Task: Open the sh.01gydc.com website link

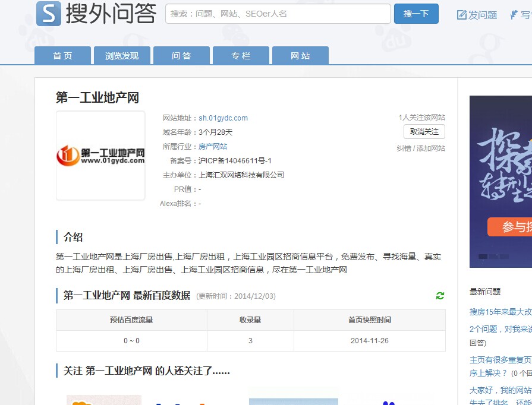Action: pos(223,118)
